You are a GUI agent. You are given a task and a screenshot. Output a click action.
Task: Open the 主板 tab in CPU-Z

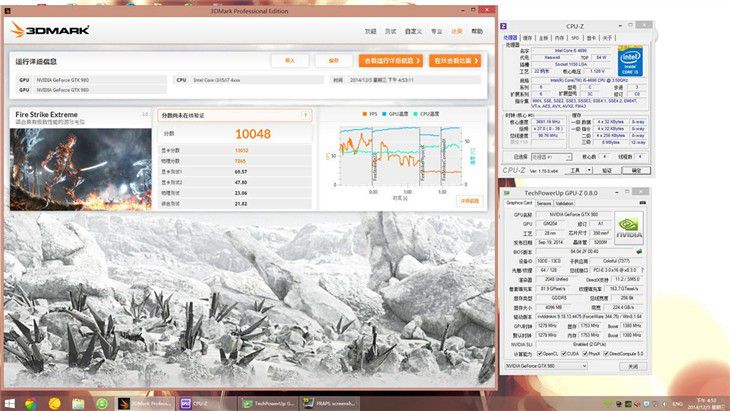pos(543,38)
